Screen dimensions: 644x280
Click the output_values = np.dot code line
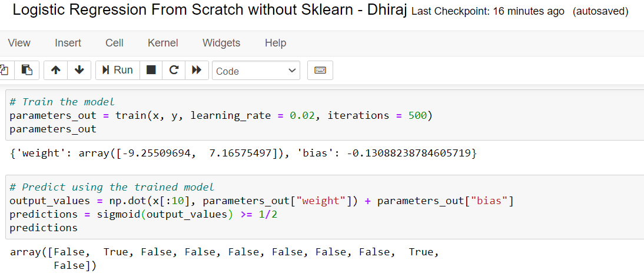[x=261, y=201]
